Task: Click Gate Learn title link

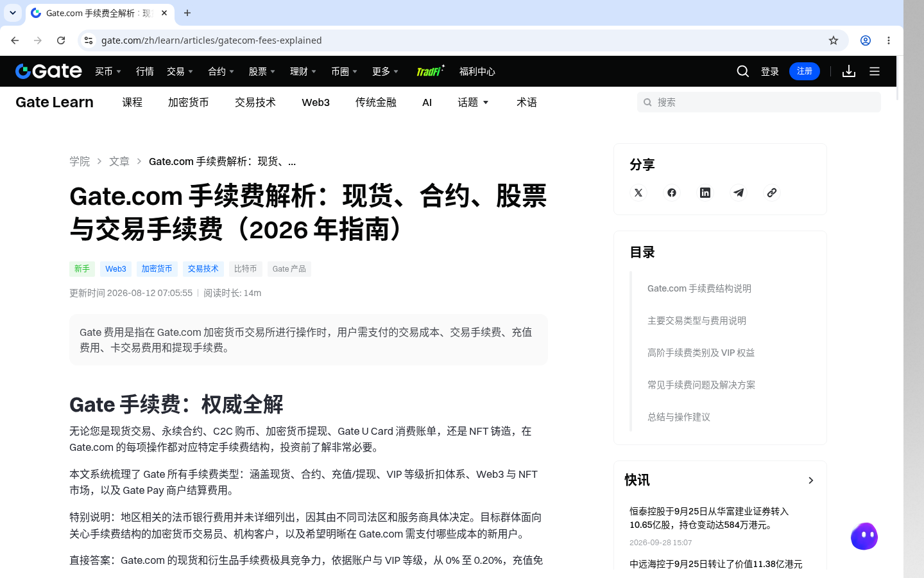Action: coord(55,102)
